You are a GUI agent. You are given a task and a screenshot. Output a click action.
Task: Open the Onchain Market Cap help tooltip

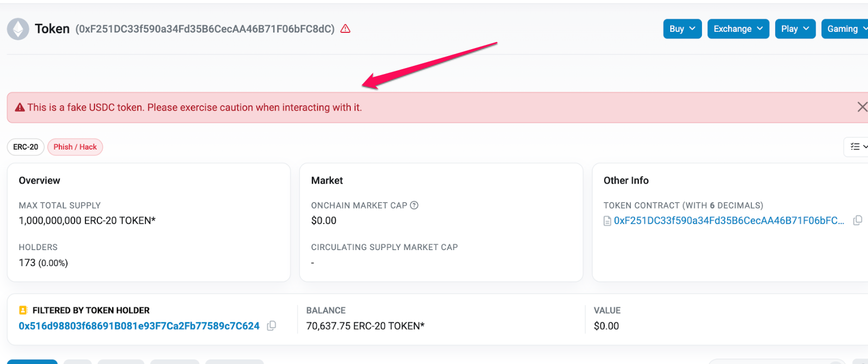(x=414, y=205)
